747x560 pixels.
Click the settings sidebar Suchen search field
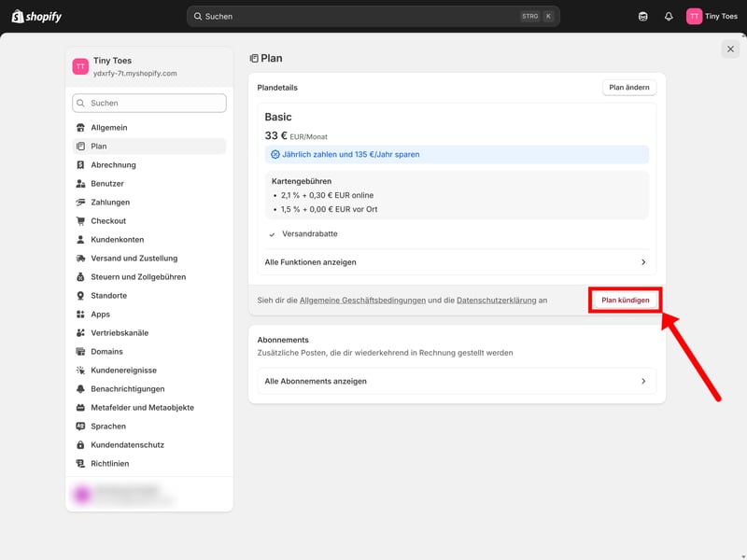pyautogui.click(x=149, y=104)
